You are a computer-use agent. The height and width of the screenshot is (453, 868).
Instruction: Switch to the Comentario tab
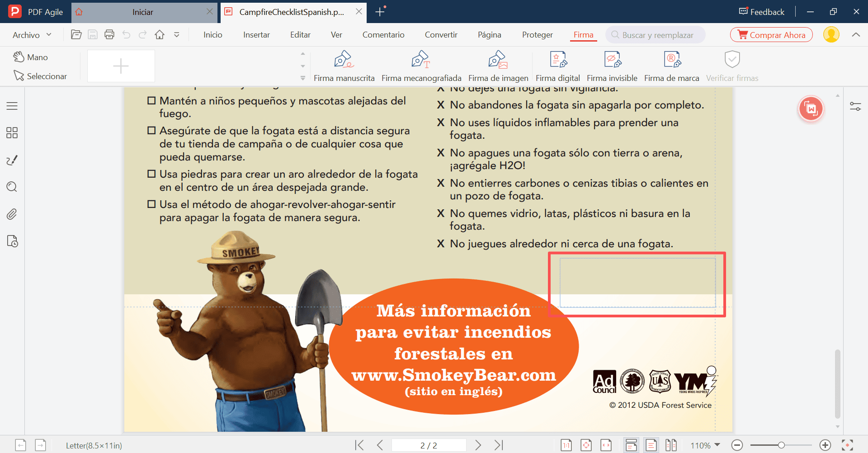[x=383, y=34]
